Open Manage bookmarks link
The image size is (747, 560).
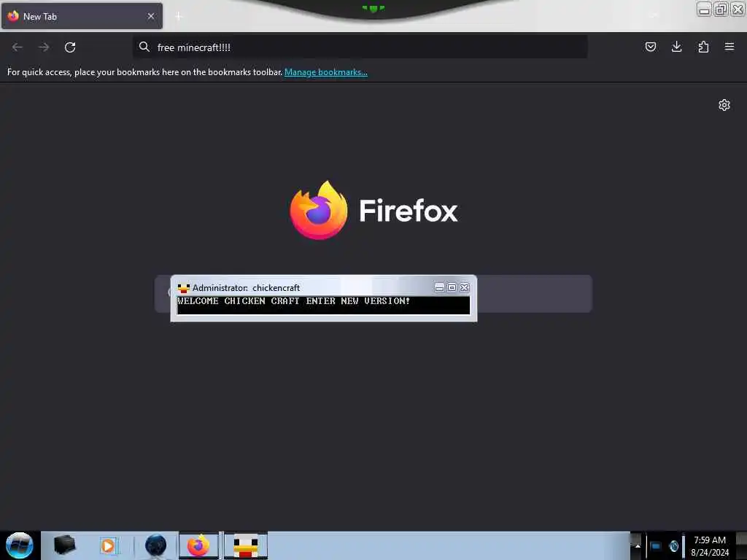[326, 72]
